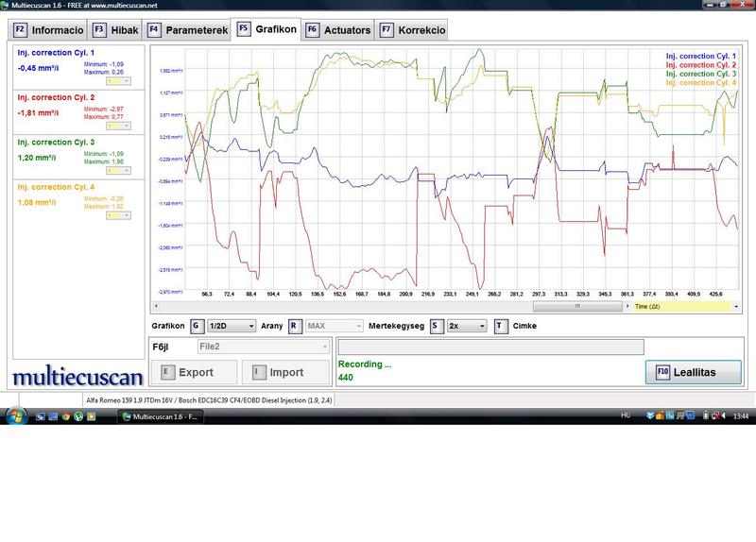This screenshot has width=756, height=542.
Task: Click the T icon beside Cimke
Action: click(x=501, y=326)
